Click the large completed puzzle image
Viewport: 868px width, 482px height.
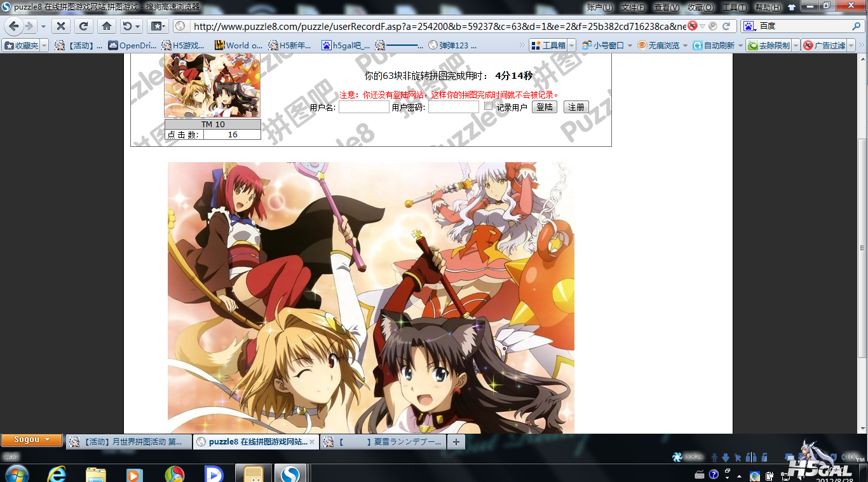coord(371,298)
